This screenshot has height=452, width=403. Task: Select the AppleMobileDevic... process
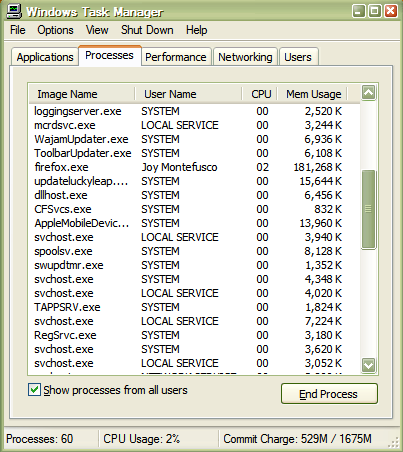(x=194, y=223)
